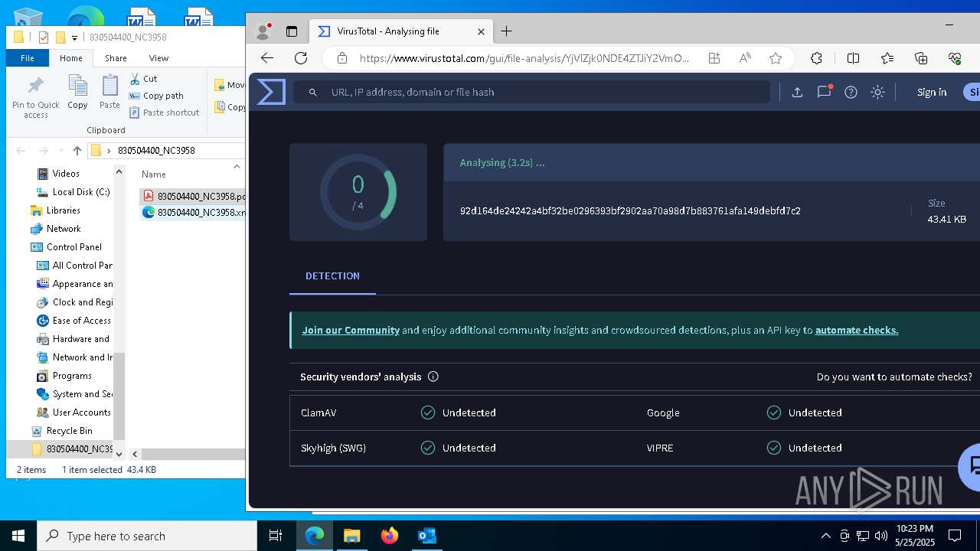Open browser Extensions puzzle icon
Screen dimensions: 980x551
817,58
